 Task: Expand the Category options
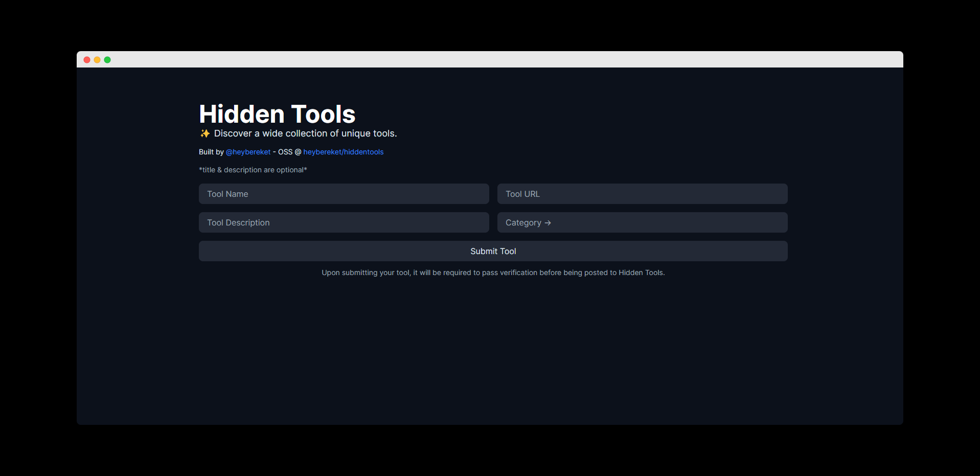click(642, 222)
